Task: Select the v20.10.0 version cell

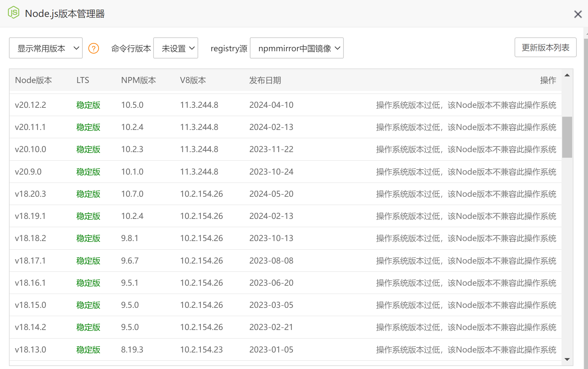Action: (x=30, y=149)
